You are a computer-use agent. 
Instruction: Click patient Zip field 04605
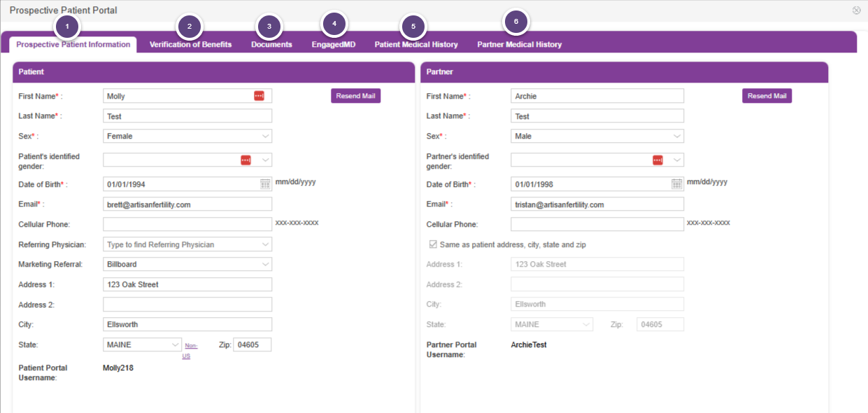click(x=252, y=344)
